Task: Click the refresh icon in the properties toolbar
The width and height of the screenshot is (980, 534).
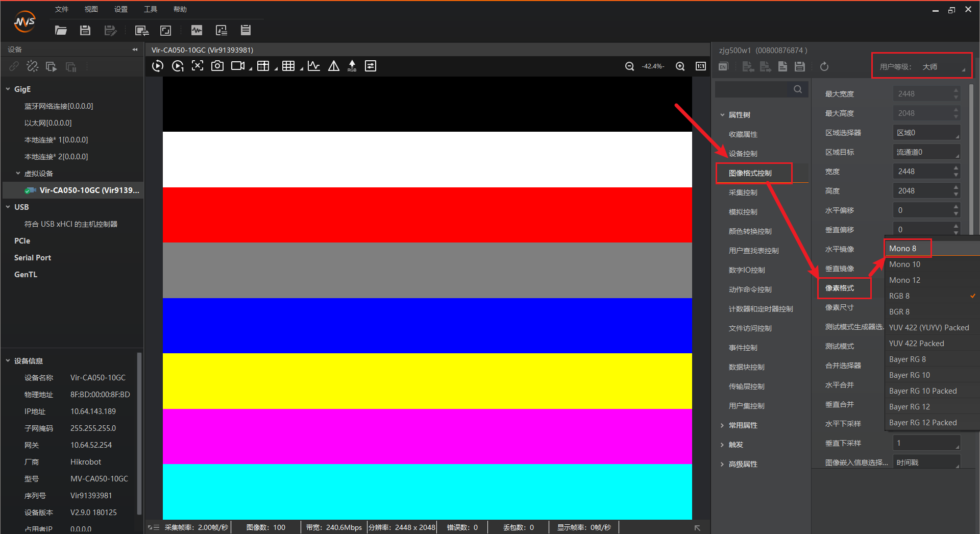Action: 824,67
